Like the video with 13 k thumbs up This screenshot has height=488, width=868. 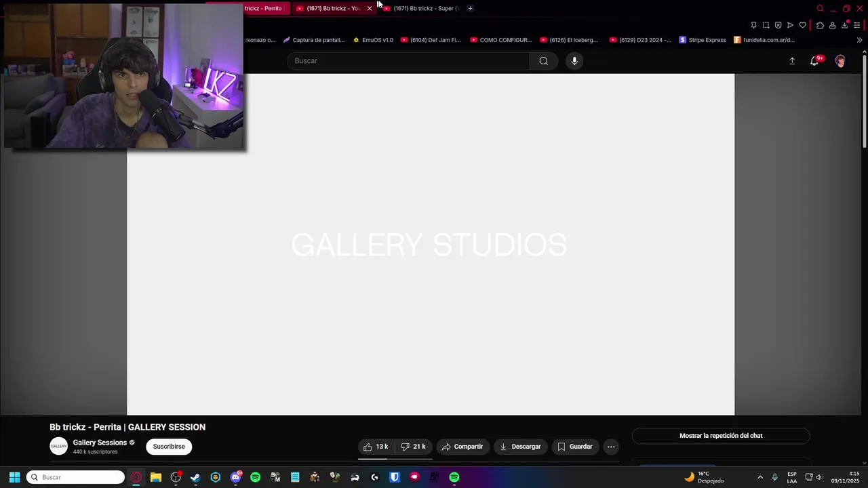(376, 447)
